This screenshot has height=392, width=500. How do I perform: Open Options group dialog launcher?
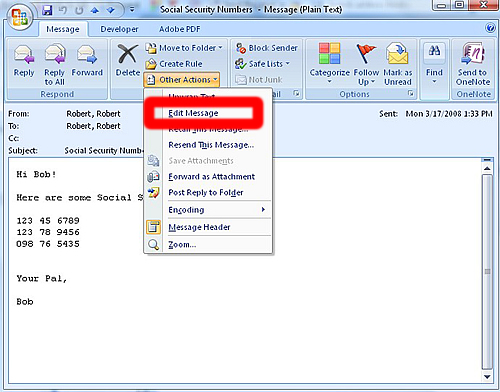[x=411, y=93]
